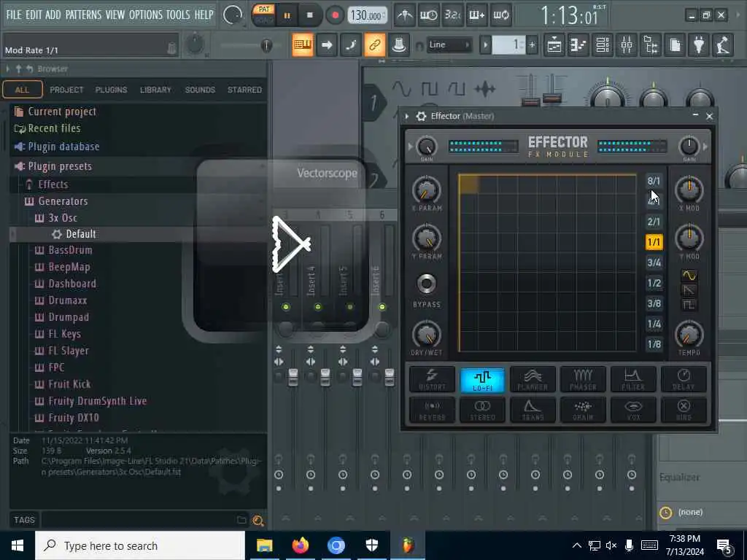Switch browser to SOUNDS tab
The width and height of the screenshot is (747, 560).
pos(200,90)
